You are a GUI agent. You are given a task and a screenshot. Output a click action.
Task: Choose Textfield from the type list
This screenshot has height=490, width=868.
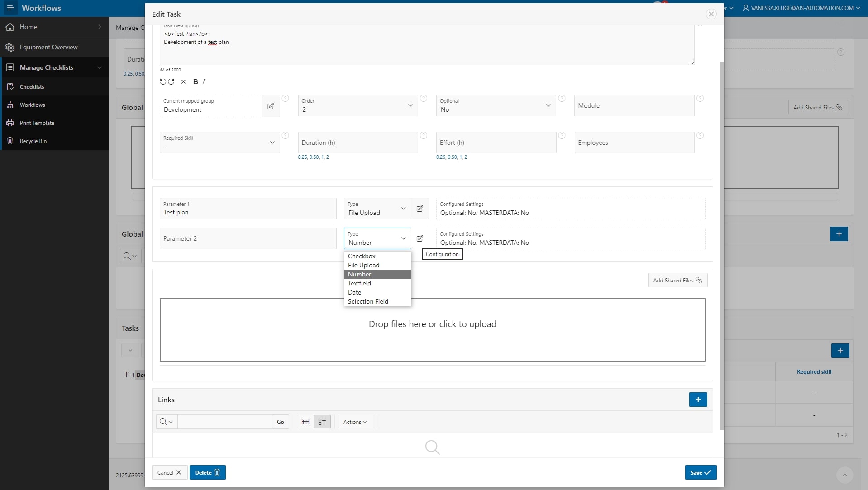click(x=359, y=283)
